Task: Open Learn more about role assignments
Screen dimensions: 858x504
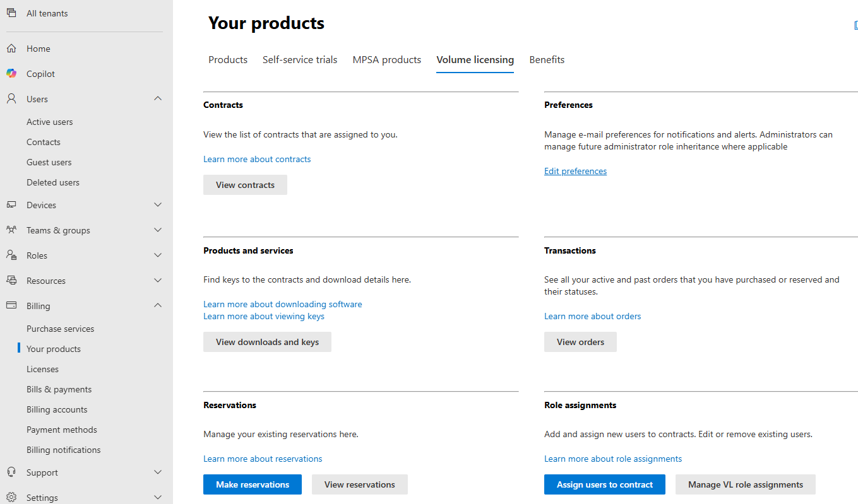Action: [613, 459]
